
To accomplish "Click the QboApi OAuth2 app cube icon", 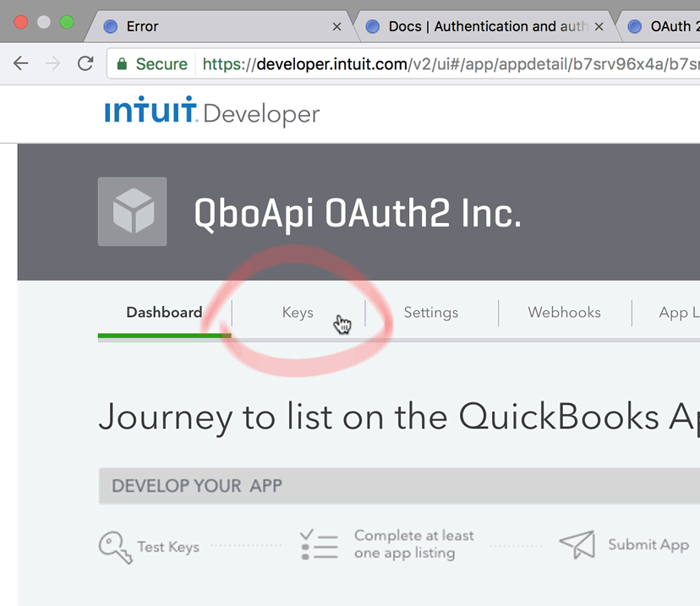I will [132, 211].
